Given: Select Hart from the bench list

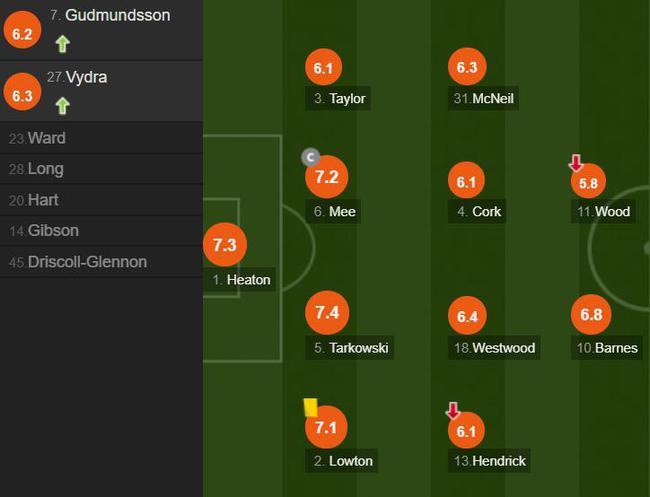Looking at the screenshot, I should click(102, 200).
